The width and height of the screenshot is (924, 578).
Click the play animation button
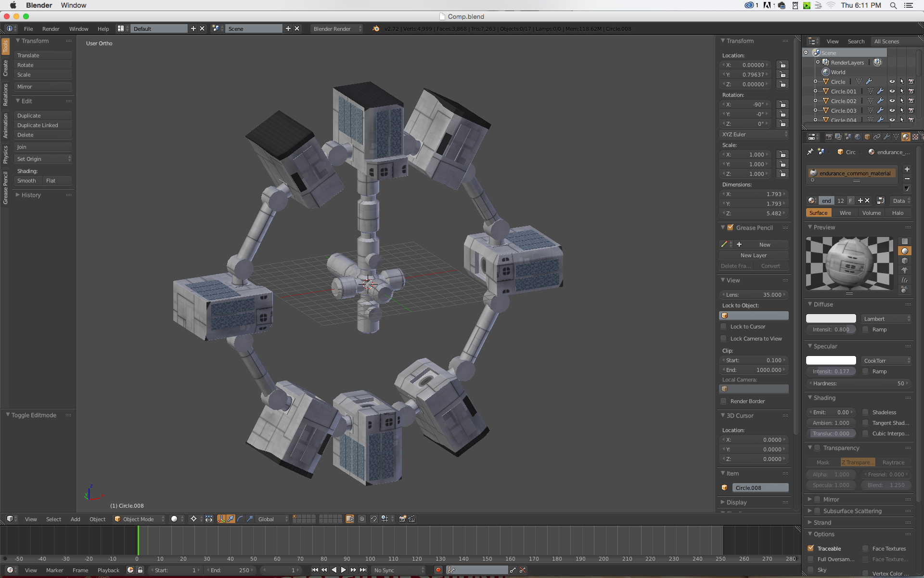pos(344,570)
